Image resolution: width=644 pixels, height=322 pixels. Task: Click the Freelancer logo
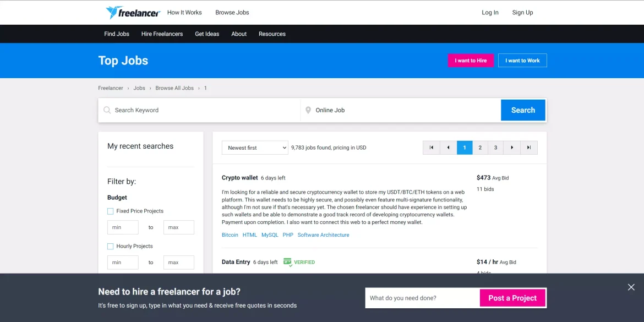click(133, 12)
